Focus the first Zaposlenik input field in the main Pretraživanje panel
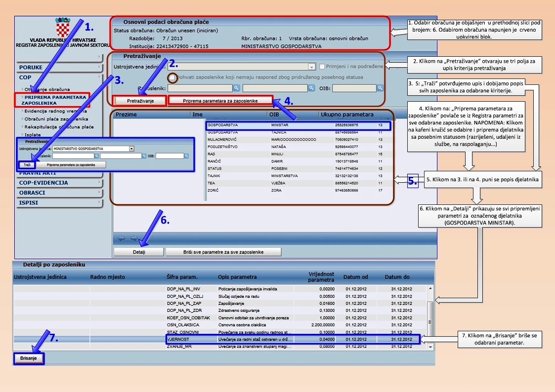Image resolution: width=555 pixels, height=392 pixels. [x=200, y=88]
